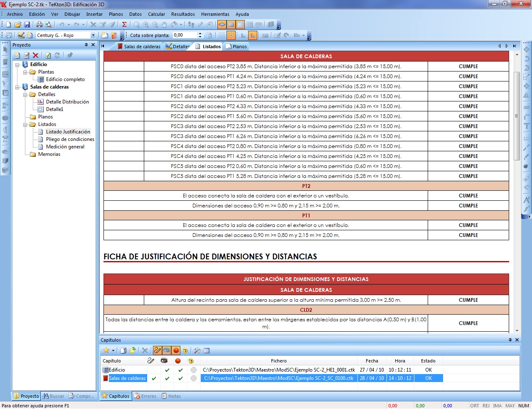532x409 pixels.
Task: Open the Buscar tab of the left panel
Action: tap(54, 396)
